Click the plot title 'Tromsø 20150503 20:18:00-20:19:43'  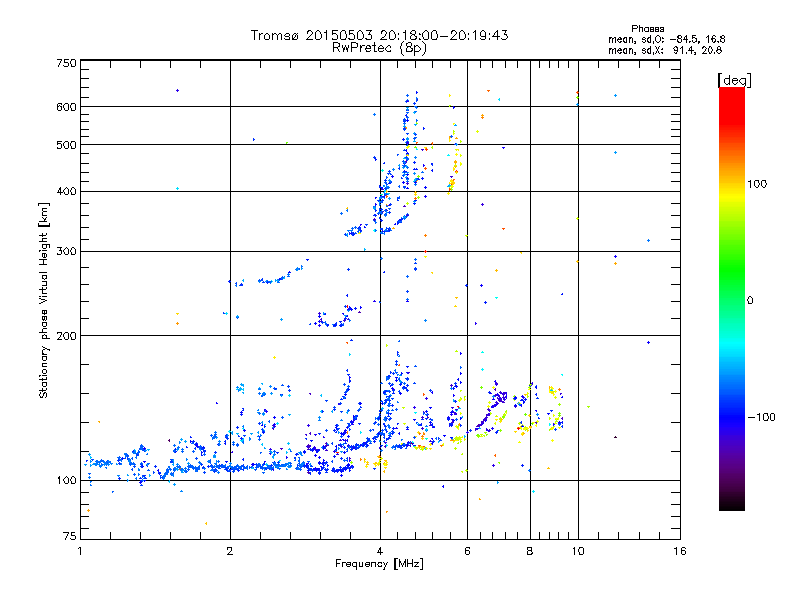(379, 35)
